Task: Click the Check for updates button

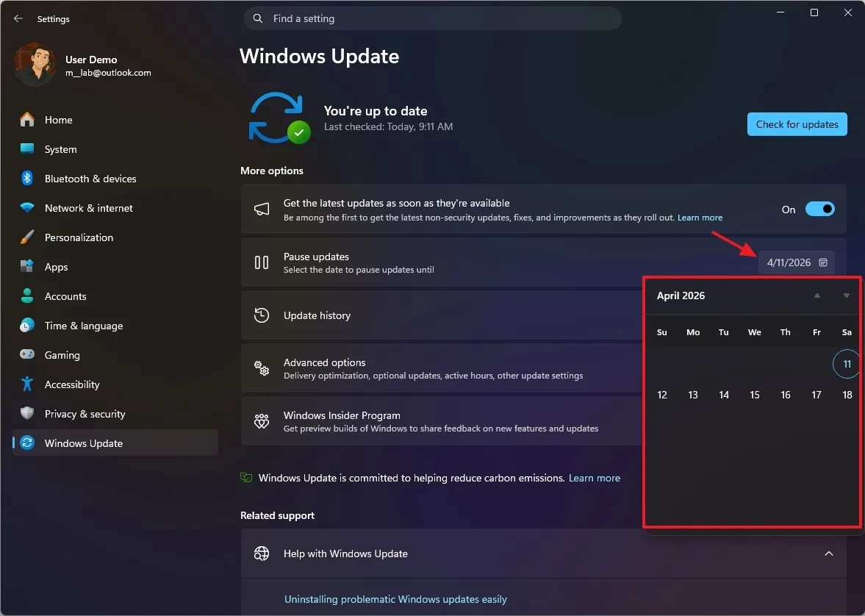Action: 797,124
